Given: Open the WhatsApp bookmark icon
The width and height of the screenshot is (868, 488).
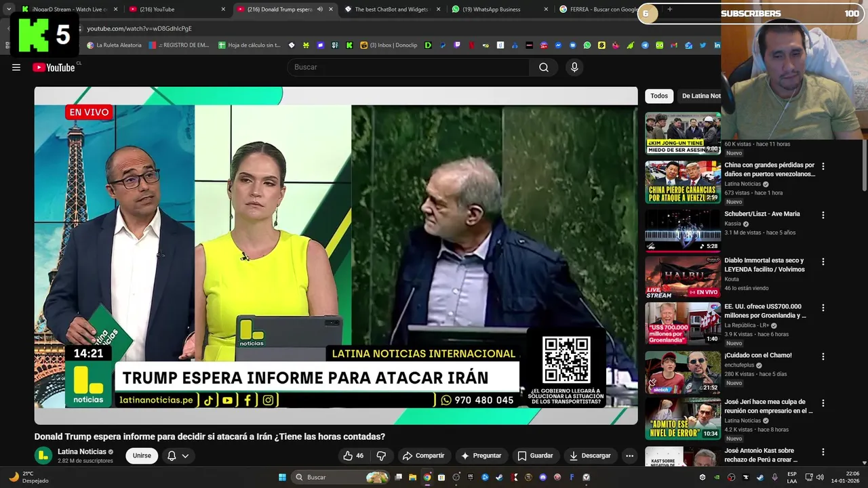Looking at the screenshot, I should (x=587, y=45).
